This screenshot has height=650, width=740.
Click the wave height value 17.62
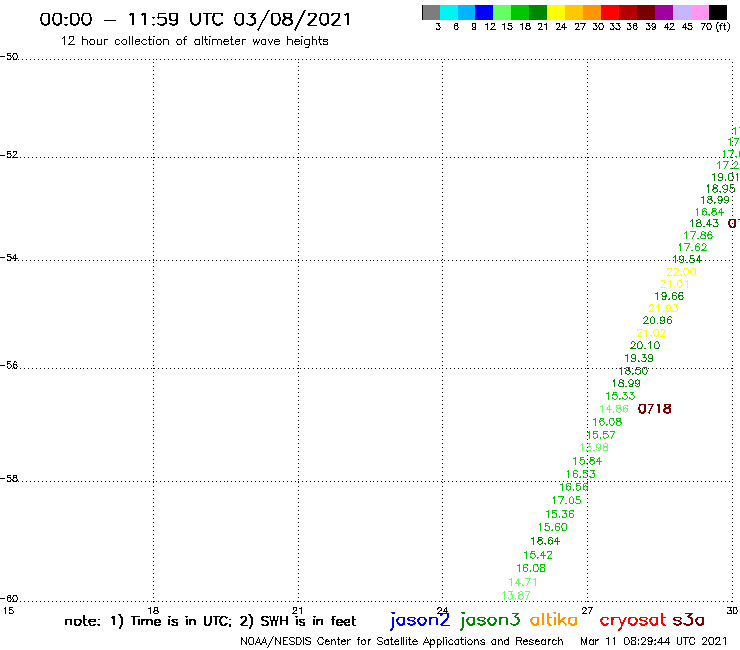coord(692,247)
